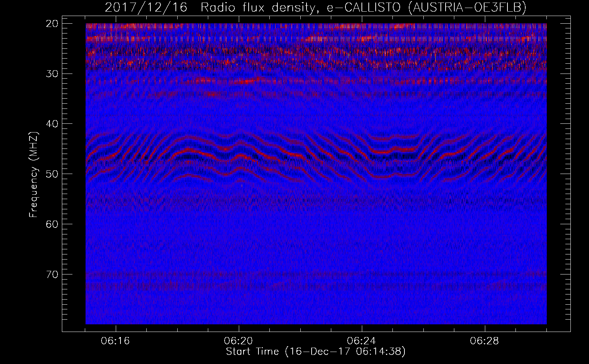Select the 'Frequency (MHZ)' axis label
Viewport: 589px width, 364px height.
[33, 175]
